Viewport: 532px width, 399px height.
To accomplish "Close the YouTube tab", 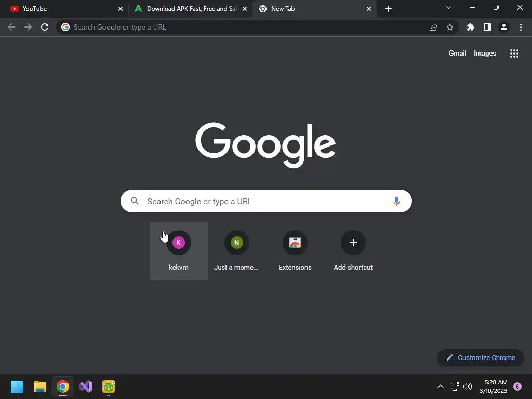I will point(121,9).
